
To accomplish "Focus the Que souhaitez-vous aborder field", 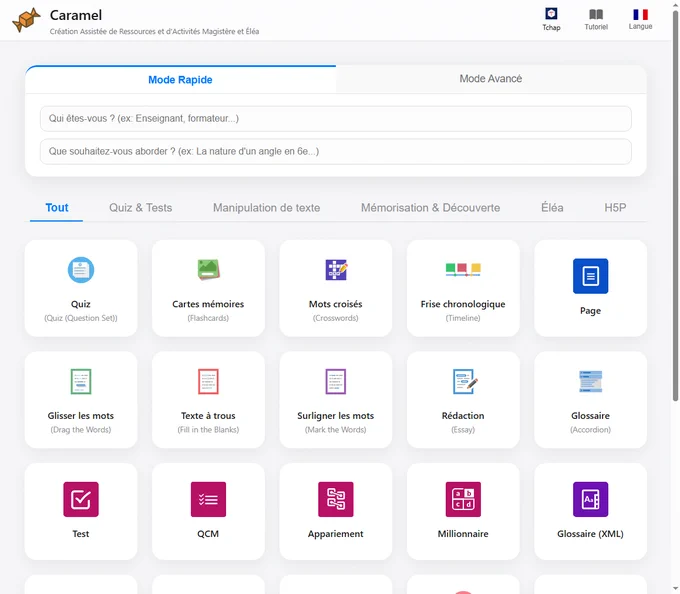I will coord(336,152).
